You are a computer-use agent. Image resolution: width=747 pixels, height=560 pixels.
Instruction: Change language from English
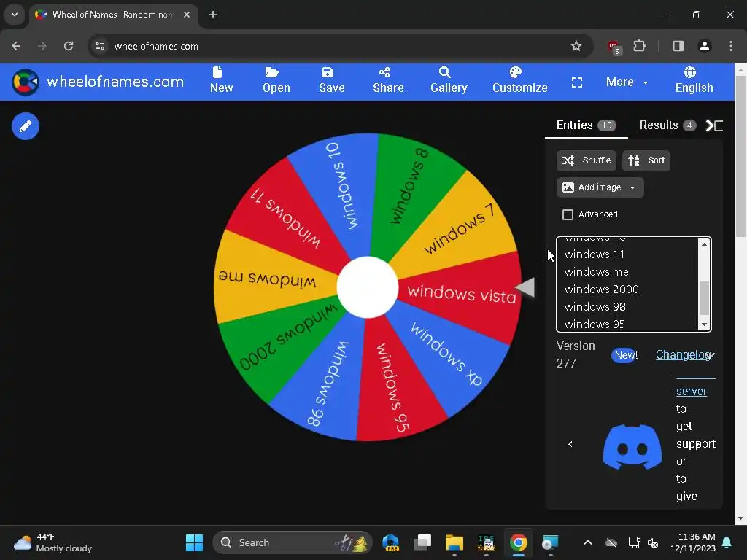tap(694, 80)
